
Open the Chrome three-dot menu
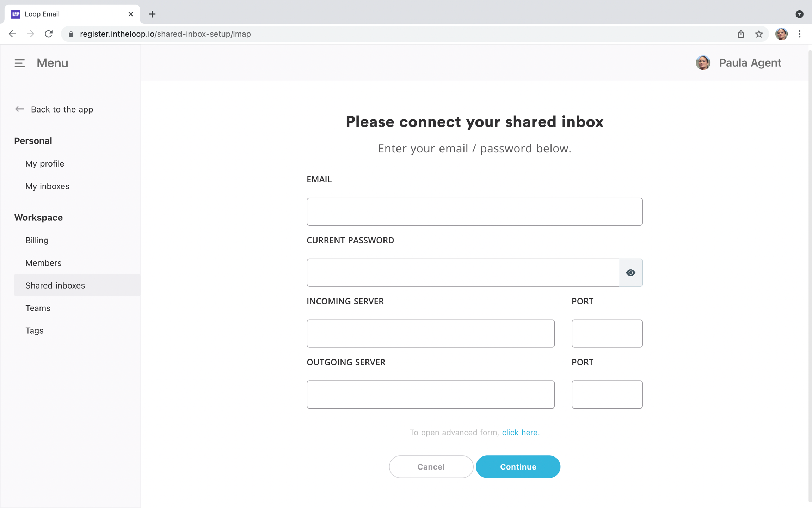[799, 34]
